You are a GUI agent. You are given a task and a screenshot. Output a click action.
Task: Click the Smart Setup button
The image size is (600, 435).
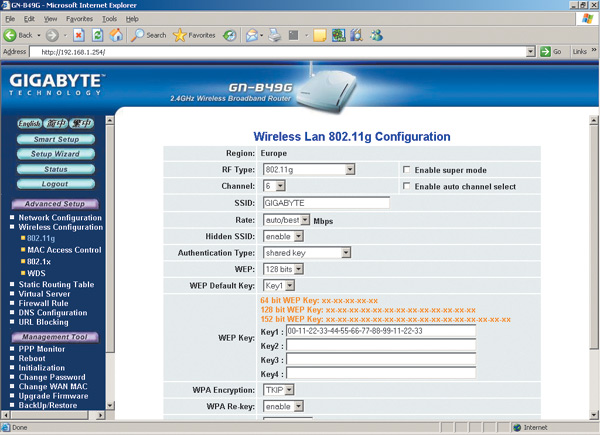[56, 139]
